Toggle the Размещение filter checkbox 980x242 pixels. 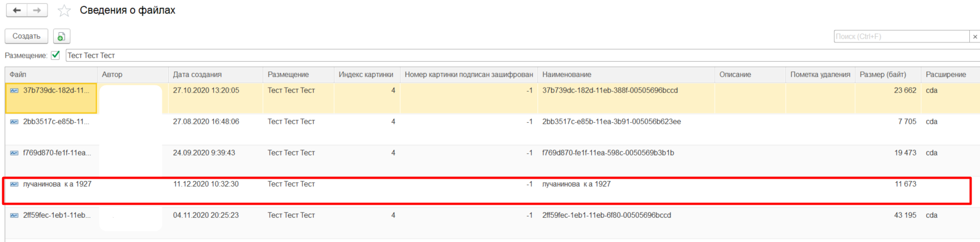click(x=55, y=55)
